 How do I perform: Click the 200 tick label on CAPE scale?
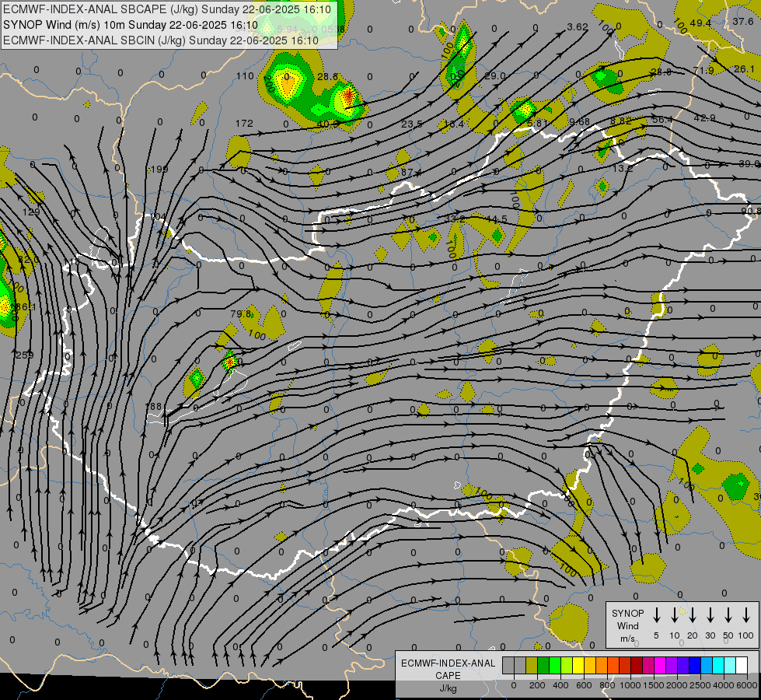(x=537, y=685)
